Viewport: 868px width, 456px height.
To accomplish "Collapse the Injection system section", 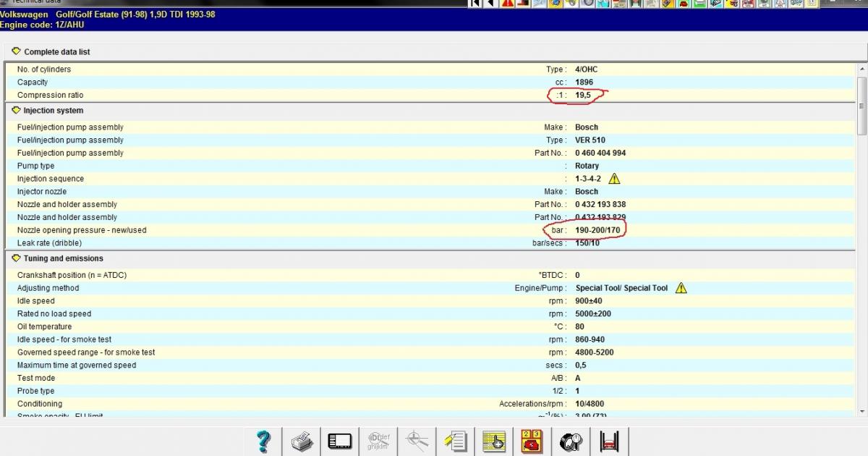I will (x=17, y=111).
